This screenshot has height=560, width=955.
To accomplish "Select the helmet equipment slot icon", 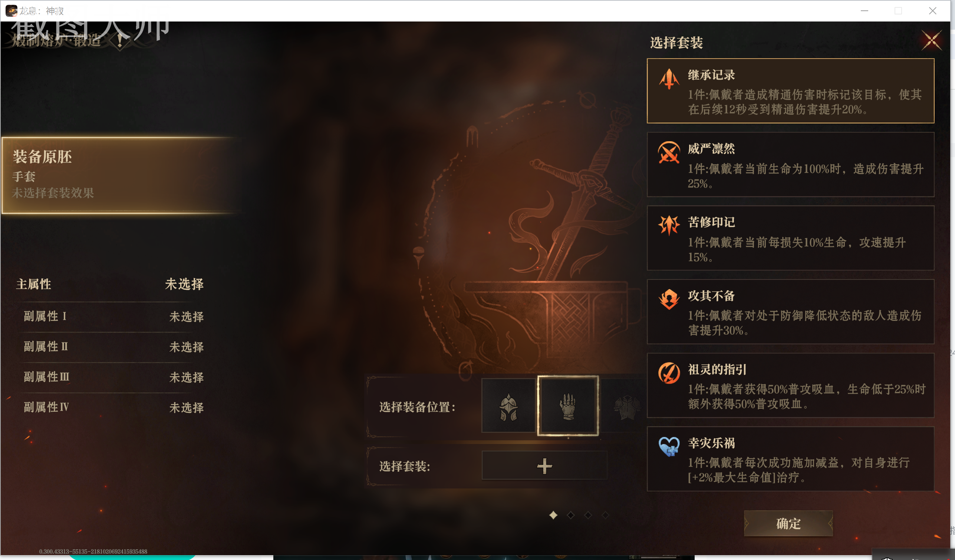I will coord(508,406).
